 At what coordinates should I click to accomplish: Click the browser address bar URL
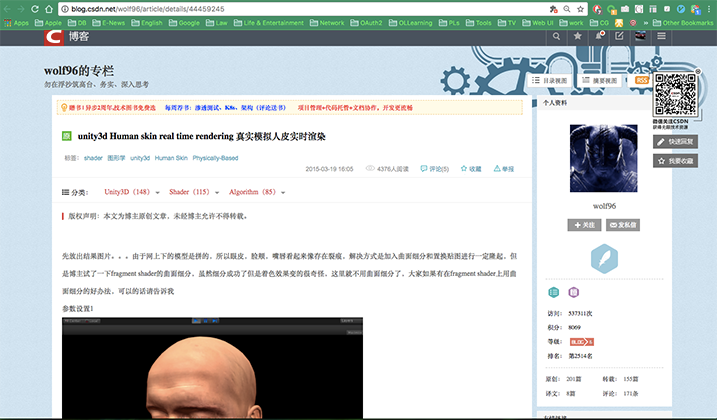(148, 9)
